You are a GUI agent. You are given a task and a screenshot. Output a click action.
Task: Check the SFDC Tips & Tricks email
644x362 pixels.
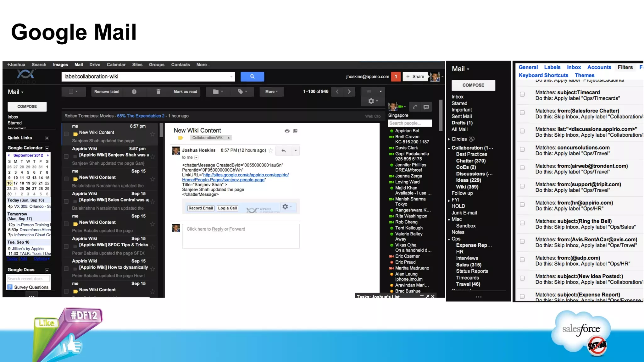tap(66, 246)
